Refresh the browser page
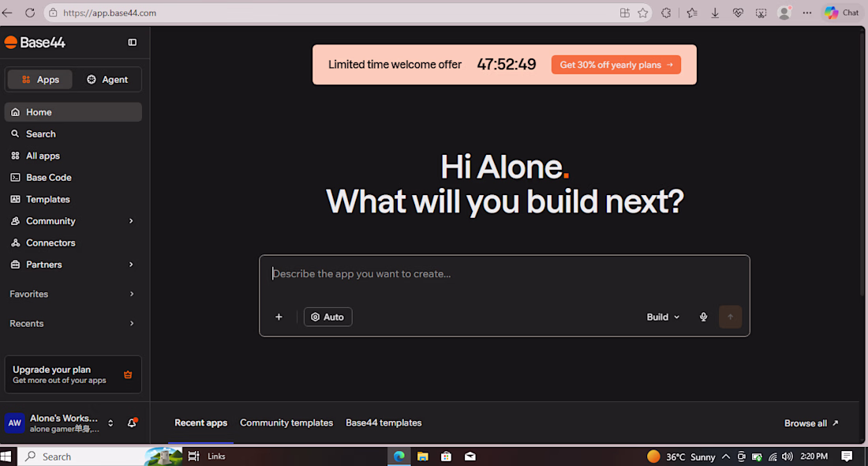Image resolution: width=868 pixels, height=466 pixels. point(30,13)
